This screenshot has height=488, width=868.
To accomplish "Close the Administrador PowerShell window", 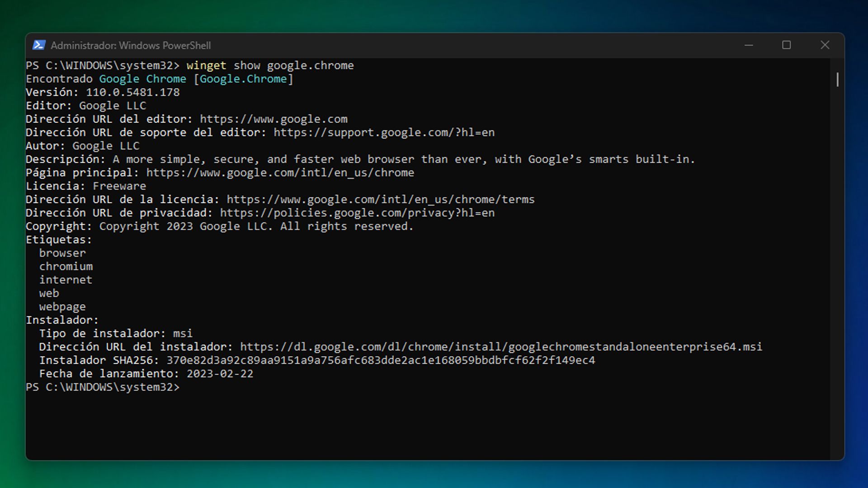I will [x=825, y=45].
